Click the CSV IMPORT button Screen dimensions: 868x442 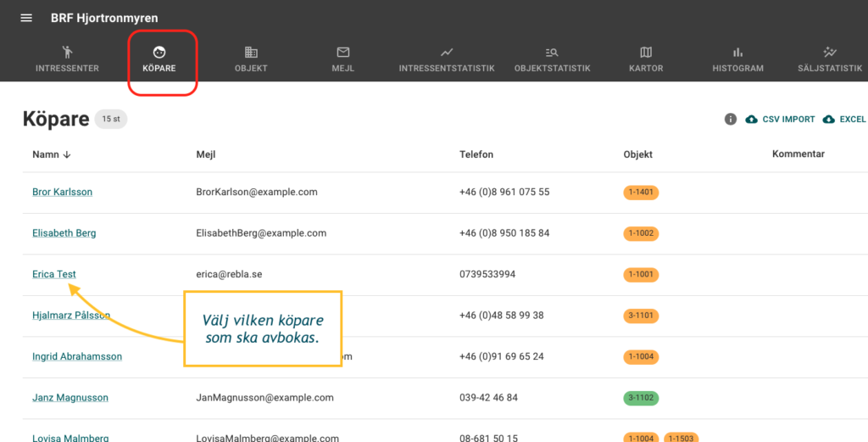point(780,120)
